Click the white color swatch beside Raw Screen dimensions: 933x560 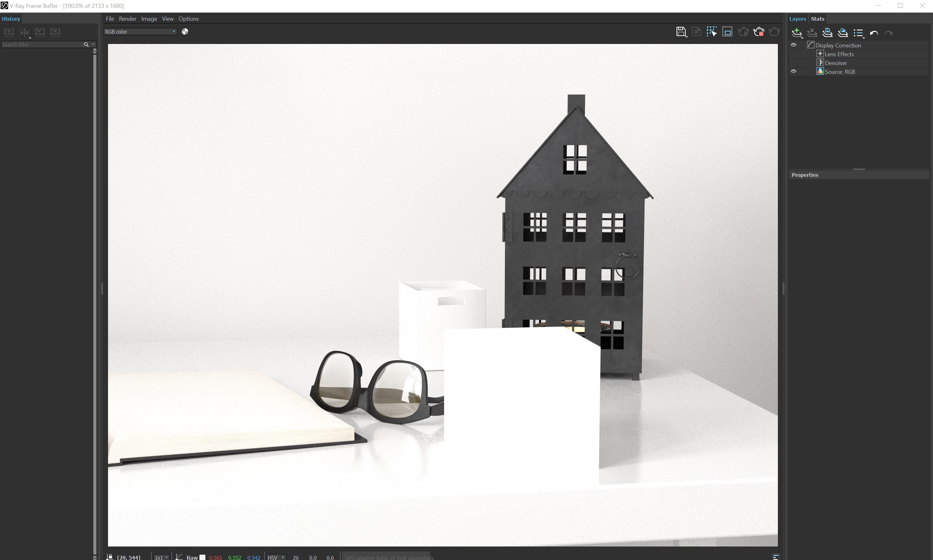(202, 557)
